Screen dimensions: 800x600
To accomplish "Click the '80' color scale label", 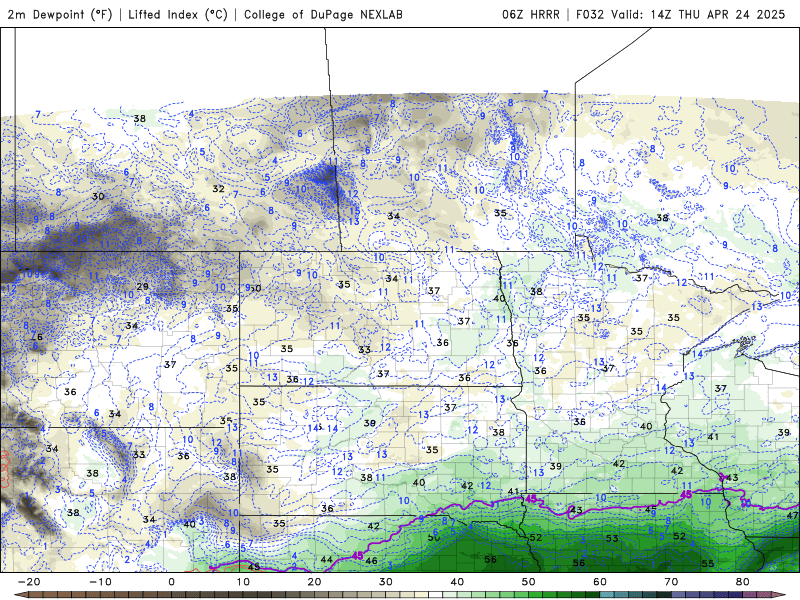I will (743, 582).
